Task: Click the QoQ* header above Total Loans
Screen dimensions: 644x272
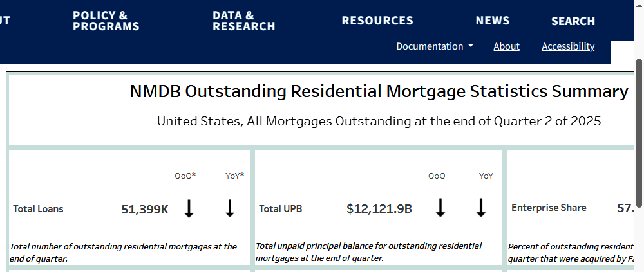Action: (185, 176)
